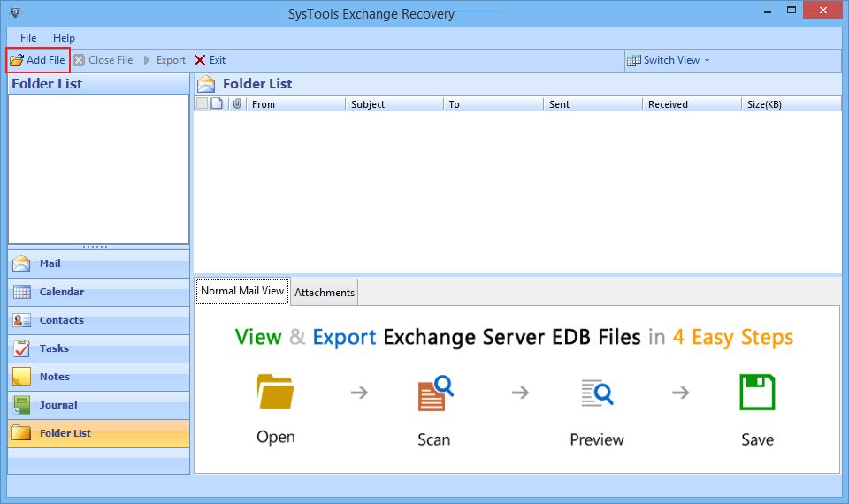This screenshot has height=504, width=849.
Task: Click the Export toolbar button
Action: [164, 60]
